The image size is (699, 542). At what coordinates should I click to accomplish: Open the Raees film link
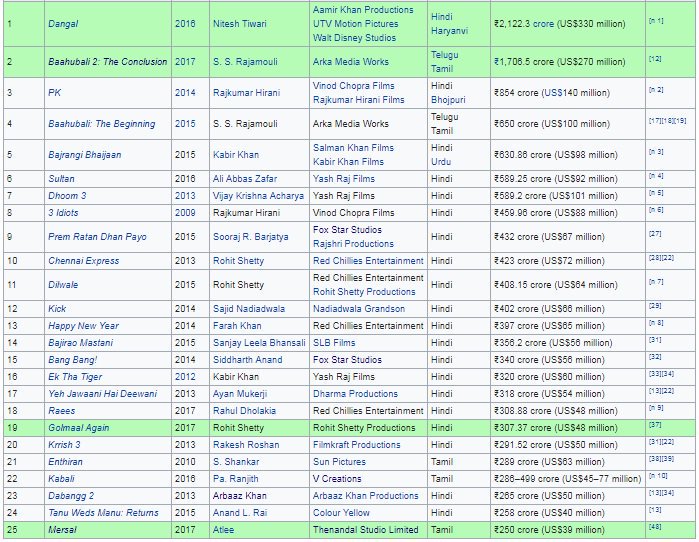point(62,411)
